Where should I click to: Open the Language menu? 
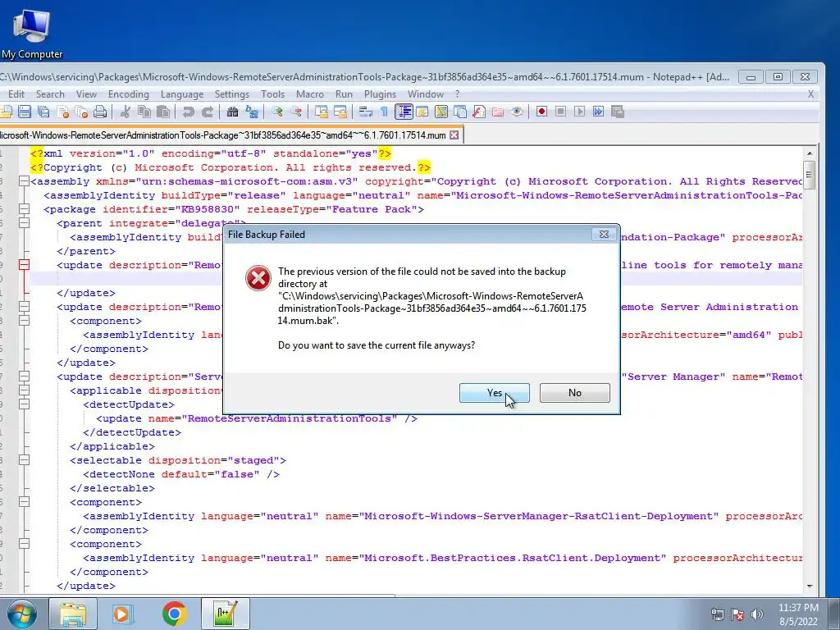pyautogui.click(x=182, y=94)
